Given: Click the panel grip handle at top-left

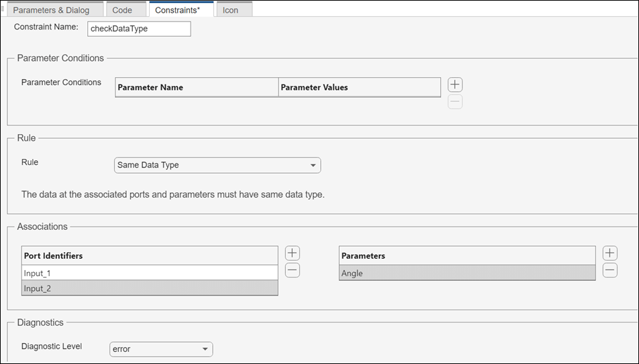Looking at the screenshot, I should coord(3,9).
